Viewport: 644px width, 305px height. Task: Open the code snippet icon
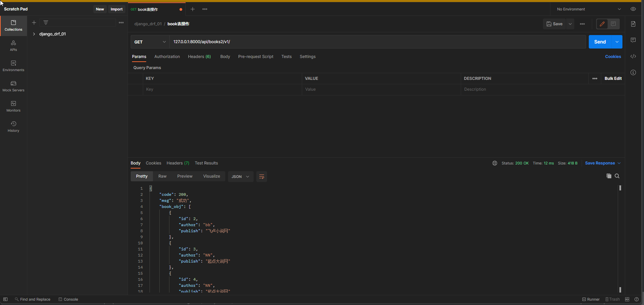click(633, 56)
